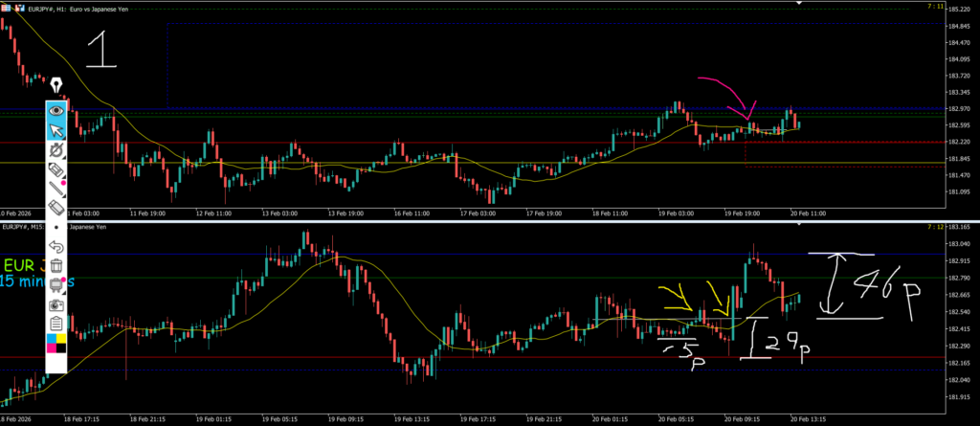Undo the last drawing stroke

56,247
